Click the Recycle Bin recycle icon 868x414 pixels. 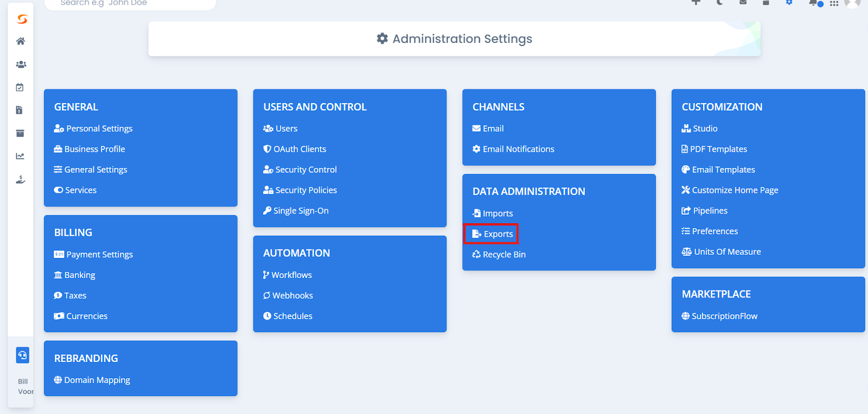click(x=476, y=254)
